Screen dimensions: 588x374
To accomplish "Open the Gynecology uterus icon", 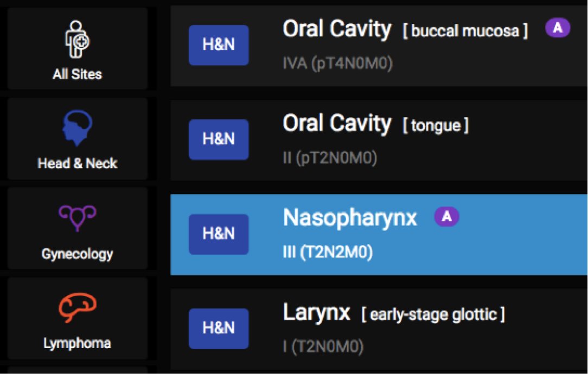I will tap(78, 218).
